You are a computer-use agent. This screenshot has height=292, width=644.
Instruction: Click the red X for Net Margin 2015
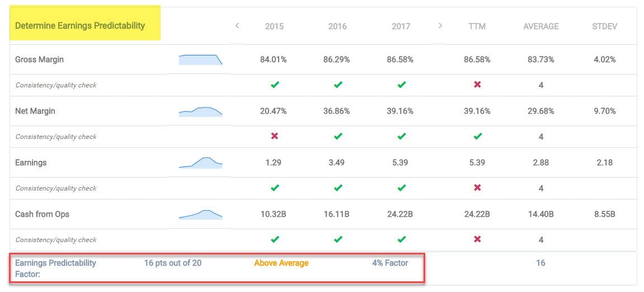(274, 137)
